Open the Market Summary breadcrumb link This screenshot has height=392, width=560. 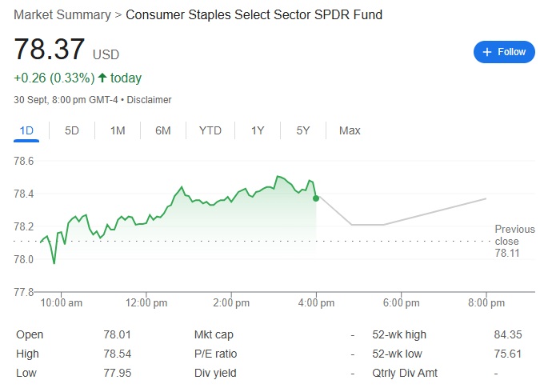pyautogui.click(x=62, y=14)
